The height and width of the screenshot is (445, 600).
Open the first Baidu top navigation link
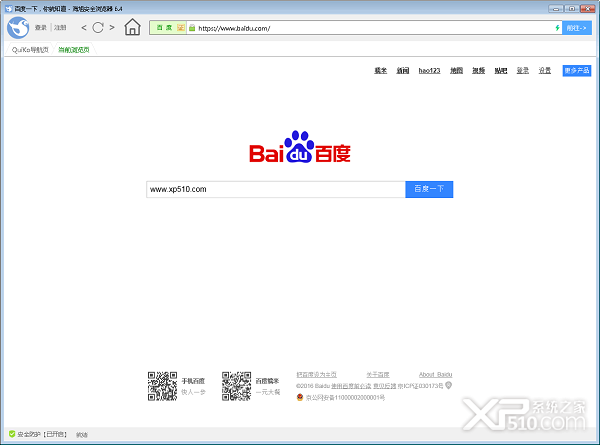380,70
